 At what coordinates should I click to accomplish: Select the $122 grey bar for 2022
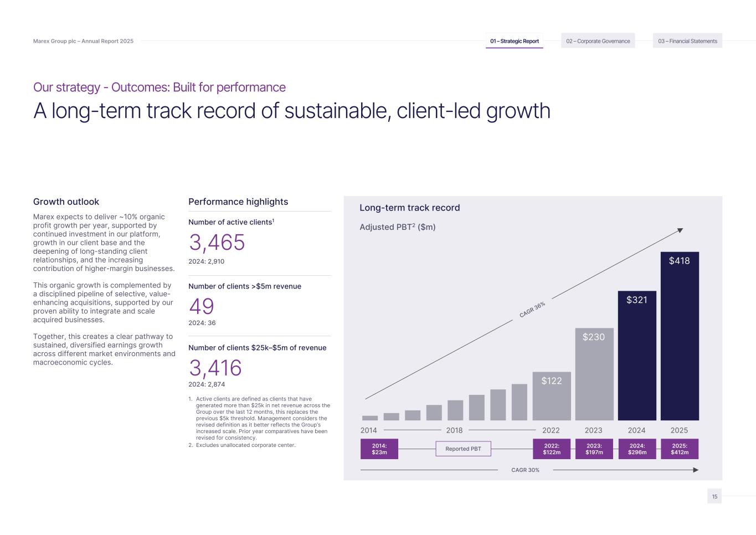(551, 395)
